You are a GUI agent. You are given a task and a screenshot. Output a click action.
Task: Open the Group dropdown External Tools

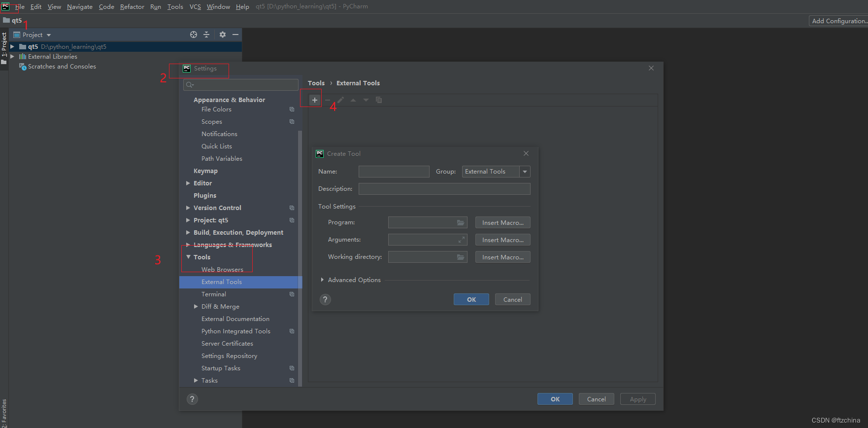click(x=496, y=172)
